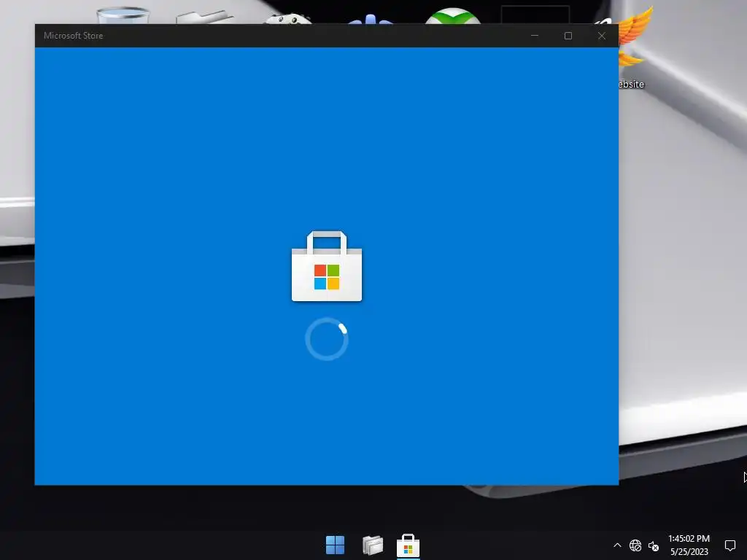Open the clock showing 1:45:02 PM
The height and width of the screenshot is (560, 747).
[x=689, y=545]
